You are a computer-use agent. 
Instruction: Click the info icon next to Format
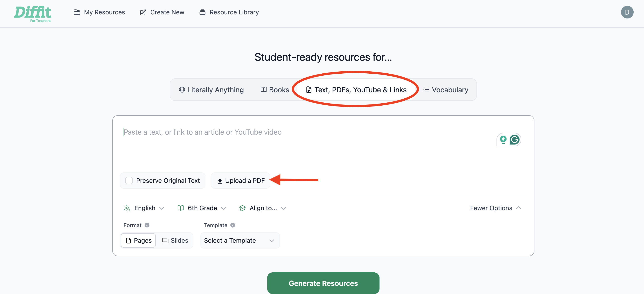pos(147,225)
